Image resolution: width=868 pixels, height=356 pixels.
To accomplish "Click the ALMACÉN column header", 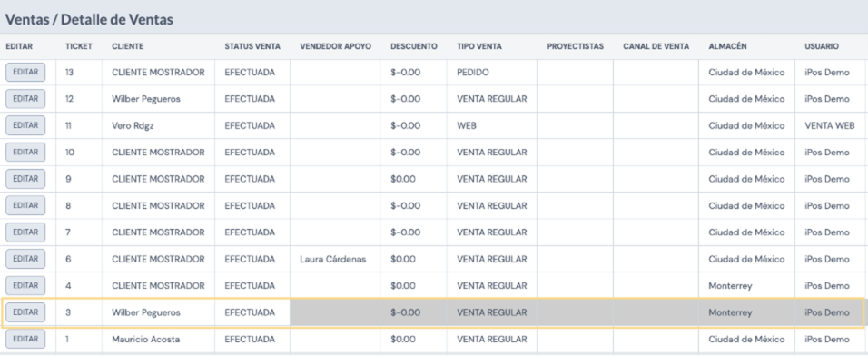I will pos(727,46).
